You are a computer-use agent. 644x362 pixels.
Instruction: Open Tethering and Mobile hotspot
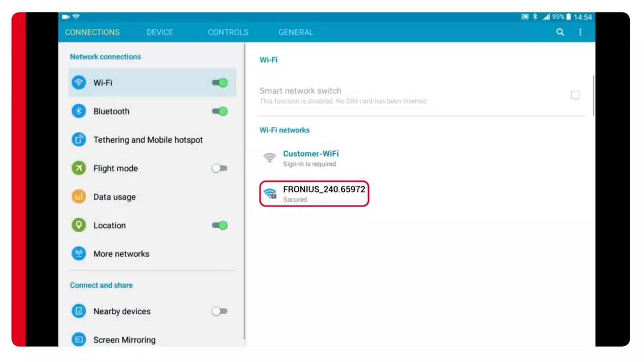point(79,140)
